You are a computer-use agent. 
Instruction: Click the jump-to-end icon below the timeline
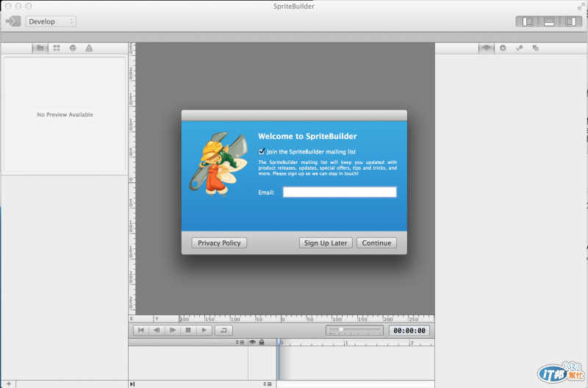pyautogui.click(x=132, y=384)
